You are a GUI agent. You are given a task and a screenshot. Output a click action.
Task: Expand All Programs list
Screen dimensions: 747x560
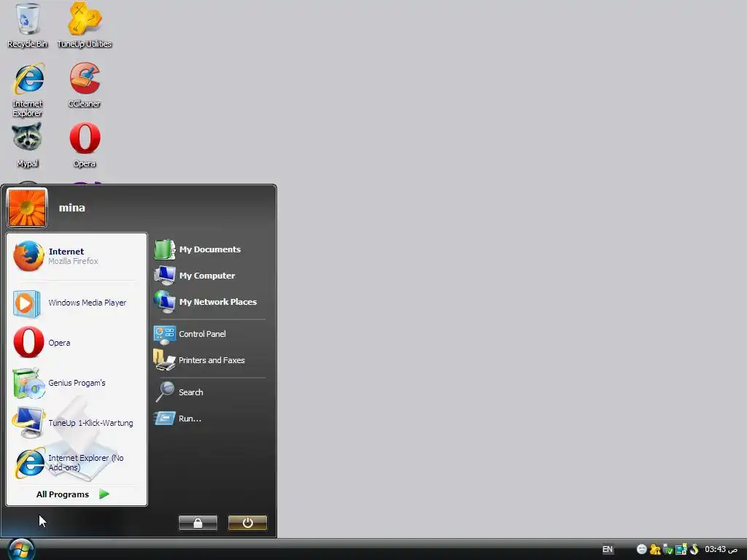[73, 494]
